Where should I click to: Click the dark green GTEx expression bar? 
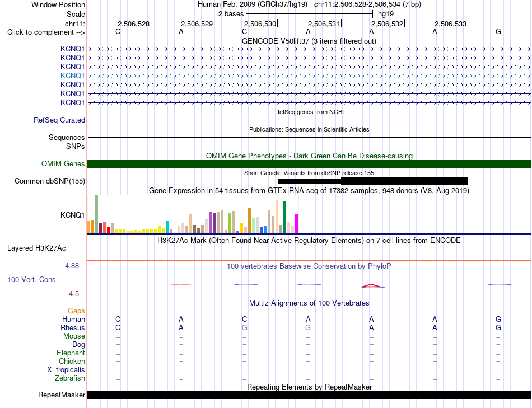coord(285,217)
